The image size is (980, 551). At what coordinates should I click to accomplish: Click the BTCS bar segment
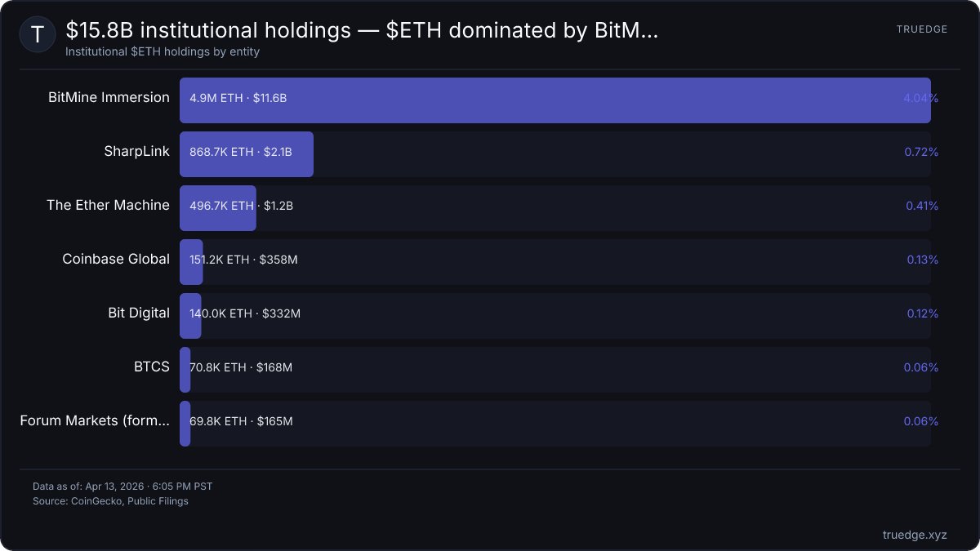[x=185, y=370]
